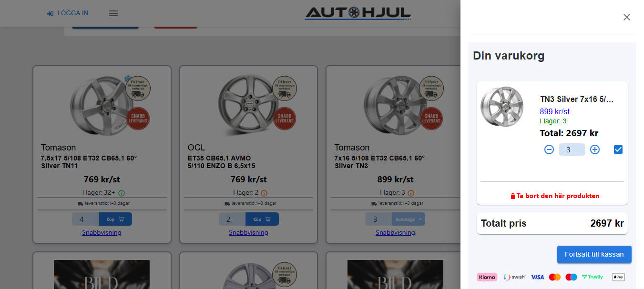
Task: Click quantity field on Tomason TN11 card
Action: click(x=85, y=219)
